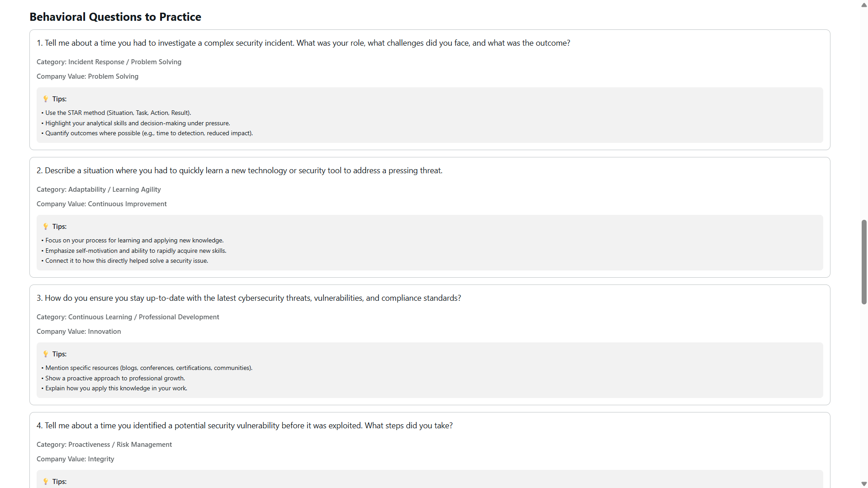Image resolution: width=868 pixels, height=488 pixels.
Task: Select the 'Behavioral Questions to Practice' heading
Action: point(115,17)
